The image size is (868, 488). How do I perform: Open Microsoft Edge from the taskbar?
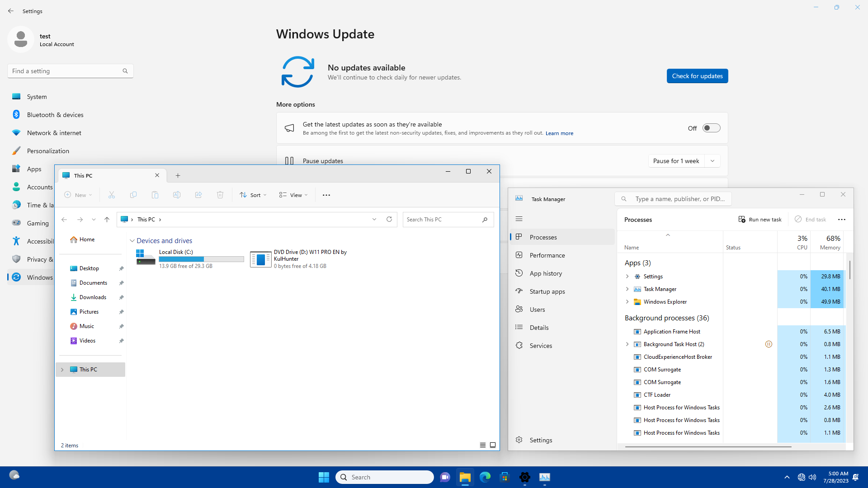coord(485,477)
